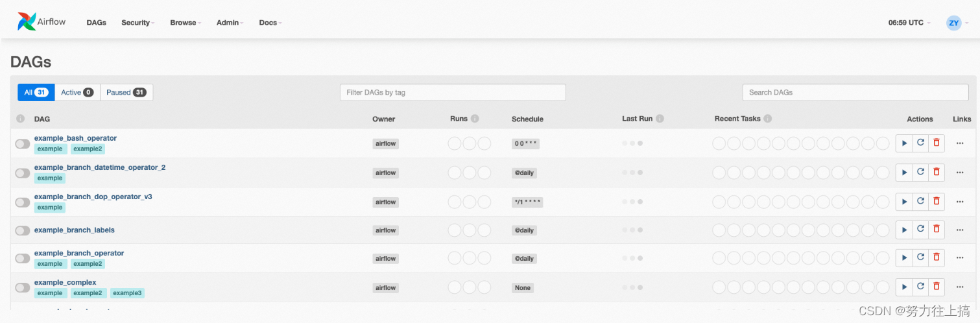980x323 pixels.
Task: Click the info icon beside Last Run header
Action: pos(660,119)
